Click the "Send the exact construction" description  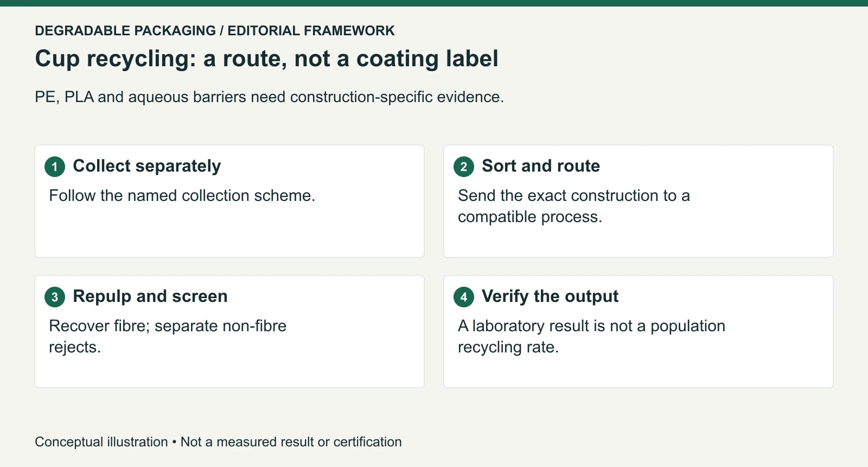[x=574, y=206]
